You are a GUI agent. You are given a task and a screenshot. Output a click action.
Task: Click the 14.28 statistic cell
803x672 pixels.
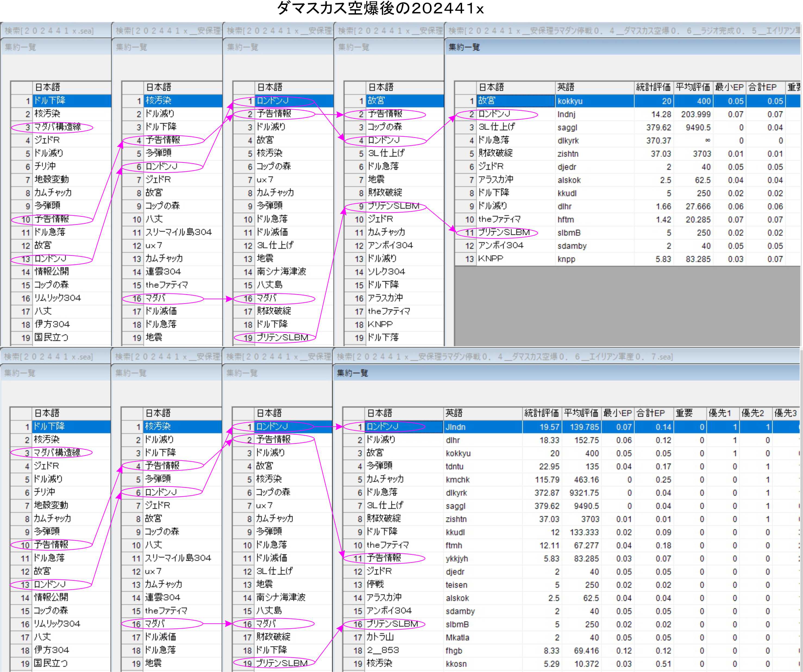pyautogui.click(x=654, y=114)
